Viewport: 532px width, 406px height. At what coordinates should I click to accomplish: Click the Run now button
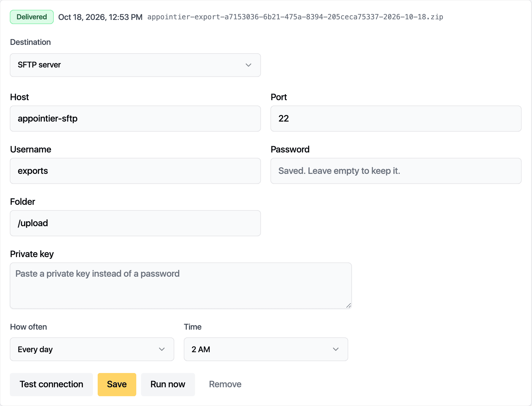(168, 384)
